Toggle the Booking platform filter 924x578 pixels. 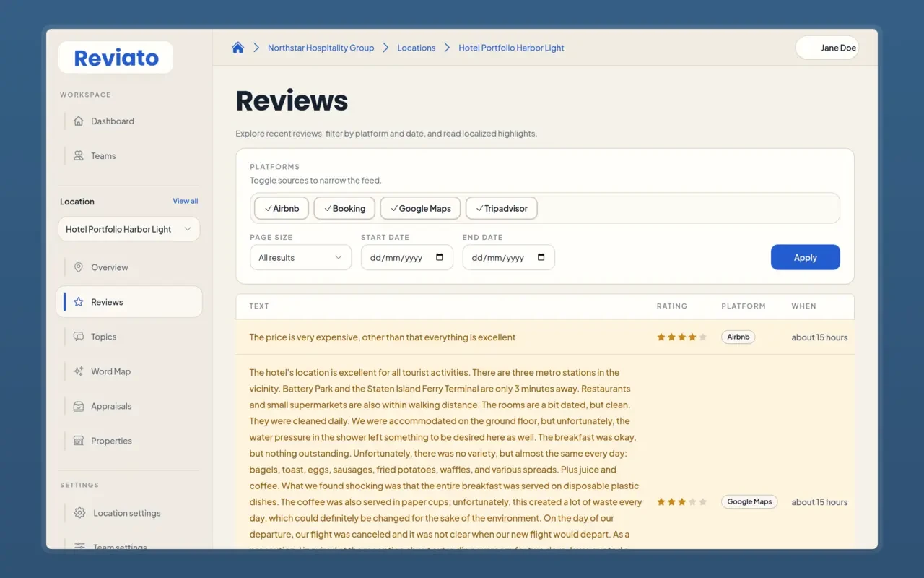[344, 208]
